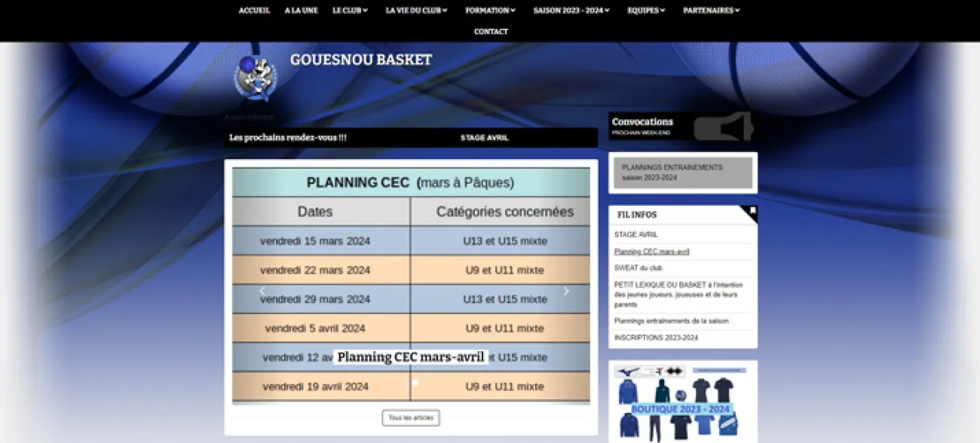Go to the ACCUEIL page
Screen dimensions: 980x443
click(254, 11)
